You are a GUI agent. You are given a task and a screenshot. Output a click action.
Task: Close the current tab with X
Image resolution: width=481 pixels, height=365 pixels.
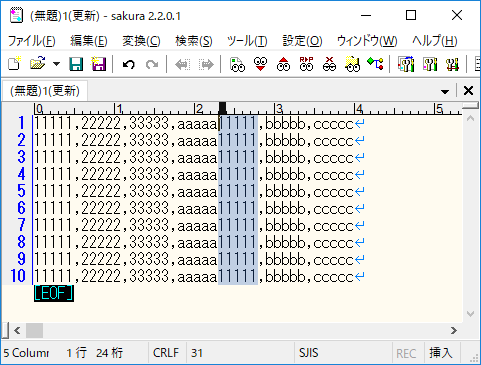click(x=468, y=90)
